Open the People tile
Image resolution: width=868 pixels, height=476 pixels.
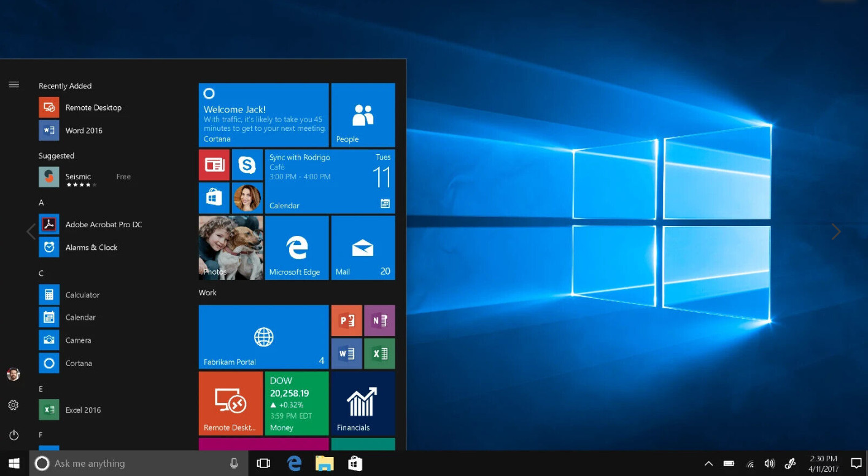click(x=363, y=115)
